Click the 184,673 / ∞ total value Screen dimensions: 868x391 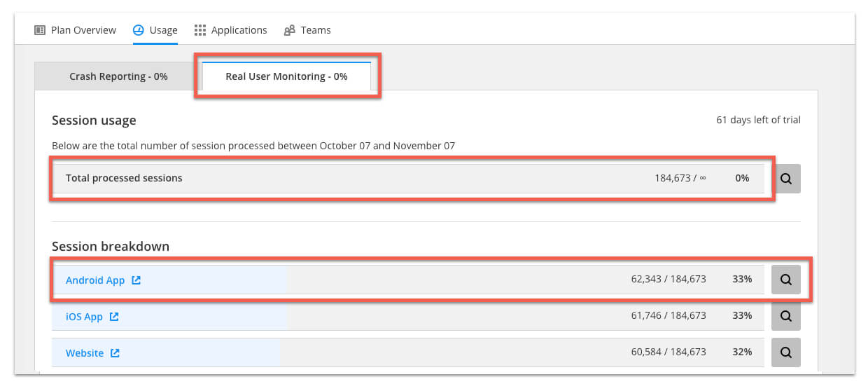tap(680, 178)
